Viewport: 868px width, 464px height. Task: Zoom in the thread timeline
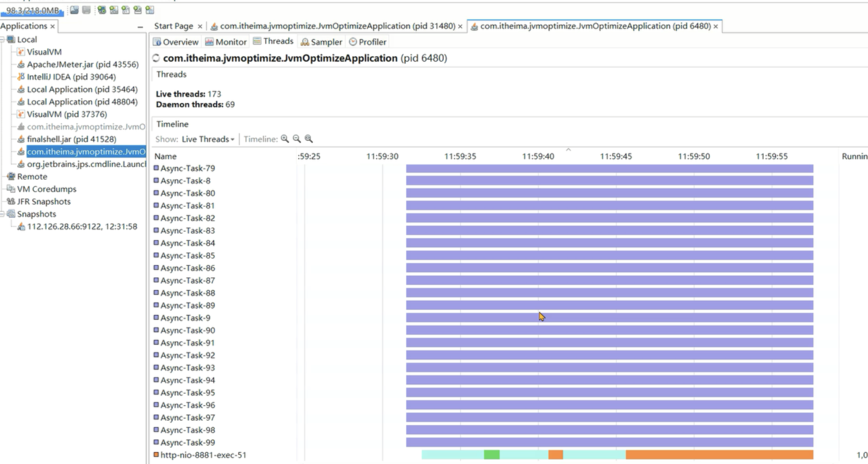click(285, 139)
